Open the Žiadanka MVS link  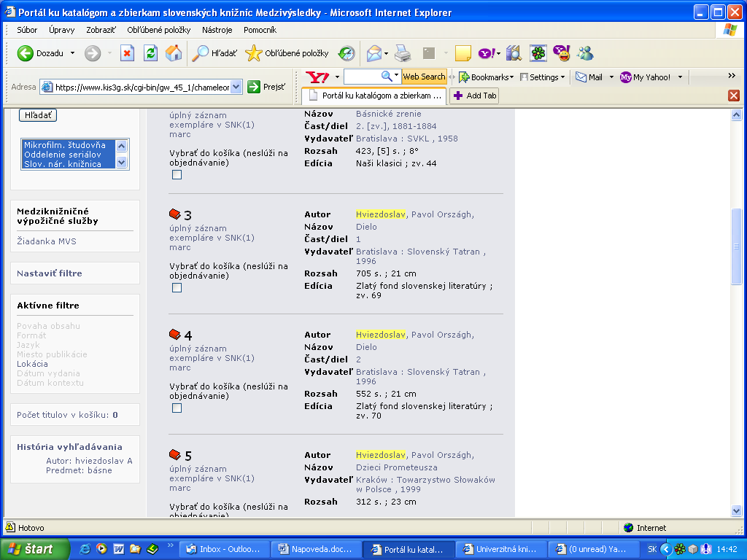47,241
